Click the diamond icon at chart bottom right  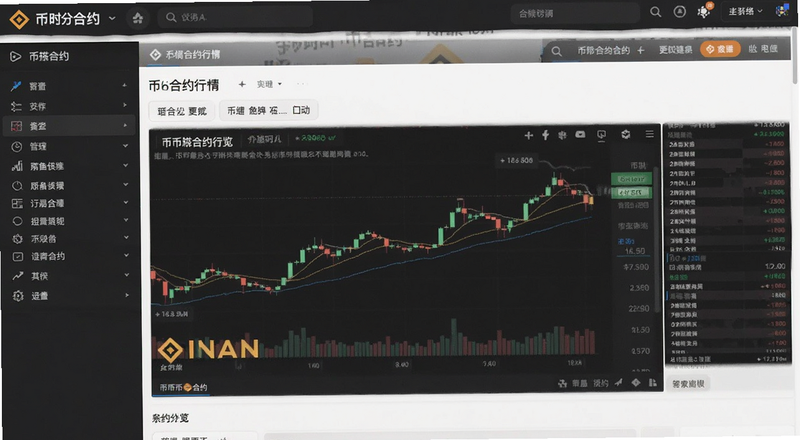pos(636,382)
